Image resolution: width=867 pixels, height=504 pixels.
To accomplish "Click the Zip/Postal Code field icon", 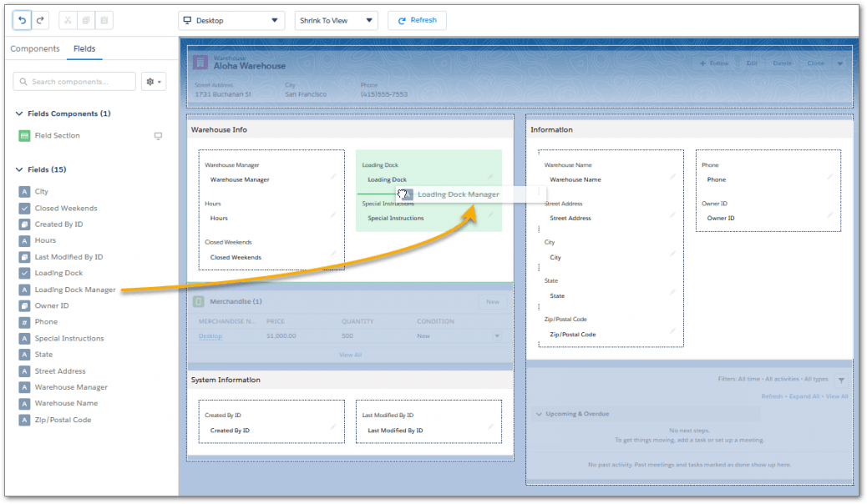I will tap(24, 420).
